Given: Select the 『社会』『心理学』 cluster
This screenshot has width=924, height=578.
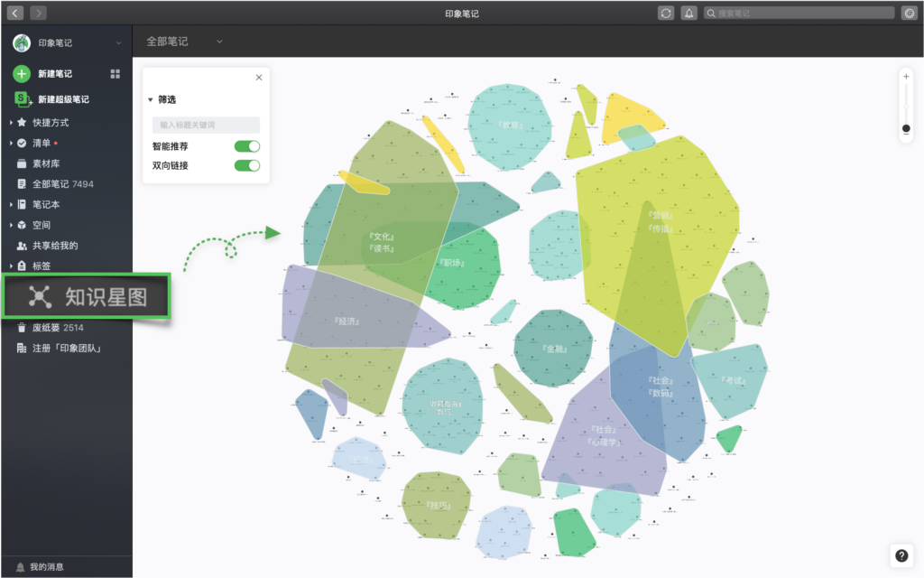Looking at the screenshot, I should [x=604, y=436].
